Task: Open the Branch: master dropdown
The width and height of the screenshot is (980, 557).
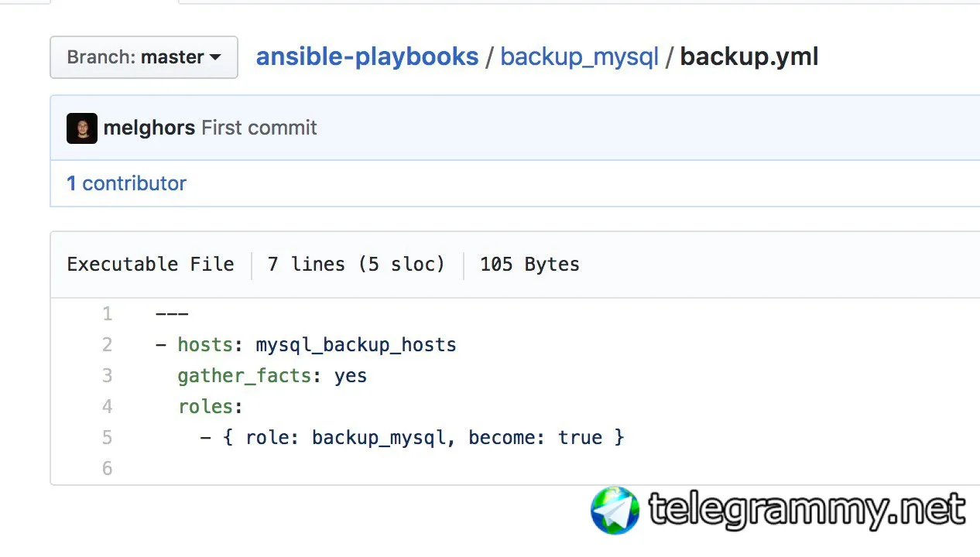Action: [x=144, y=57]
